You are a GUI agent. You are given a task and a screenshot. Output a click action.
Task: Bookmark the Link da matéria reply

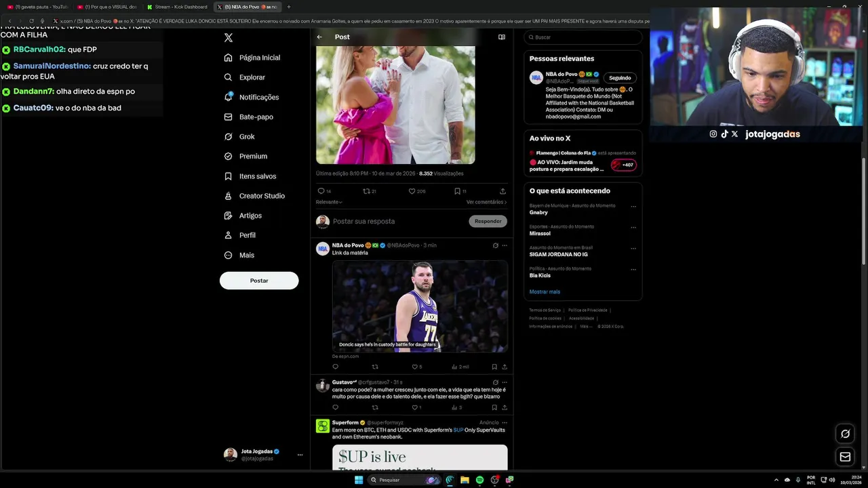click(494, 367)
